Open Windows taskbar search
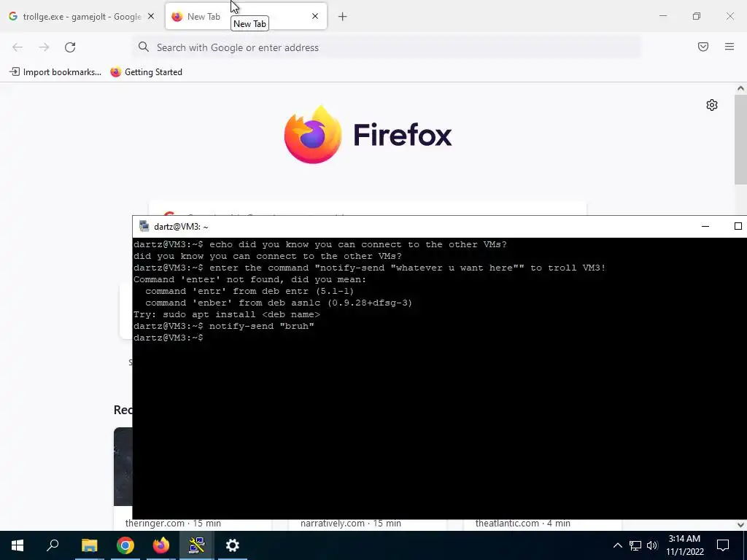 point(53,545)
